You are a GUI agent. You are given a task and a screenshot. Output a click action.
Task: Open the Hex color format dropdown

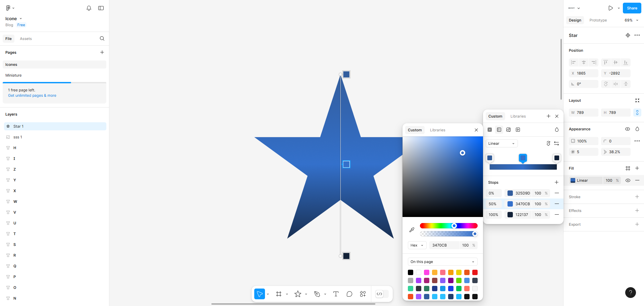point(417,245)
